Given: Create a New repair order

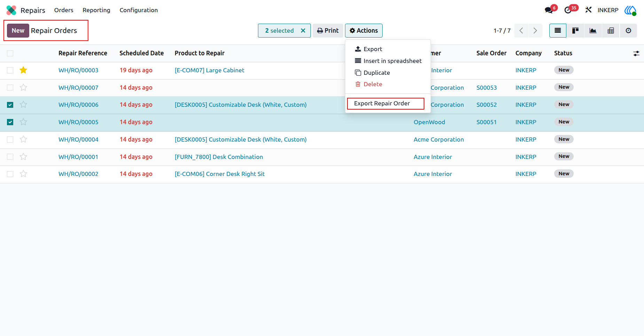Looking at the screenshot, I should click(x=18, y=31).
